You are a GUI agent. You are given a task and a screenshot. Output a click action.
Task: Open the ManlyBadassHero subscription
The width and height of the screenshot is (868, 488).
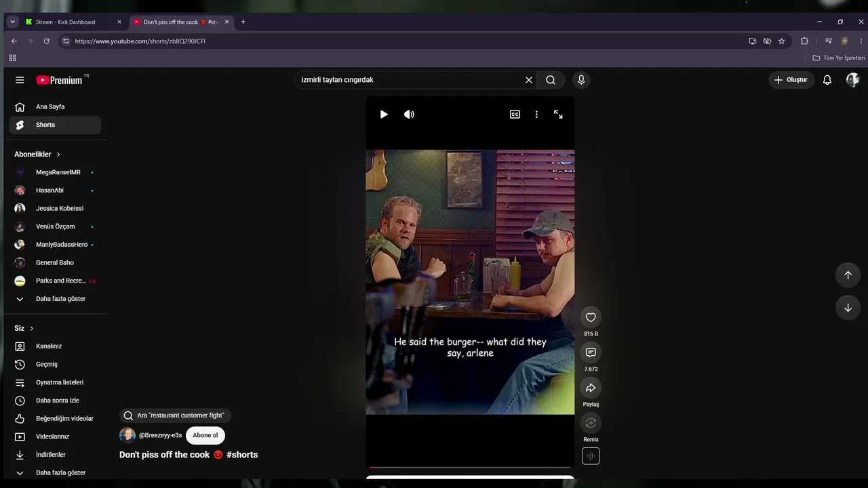(55, 245)
